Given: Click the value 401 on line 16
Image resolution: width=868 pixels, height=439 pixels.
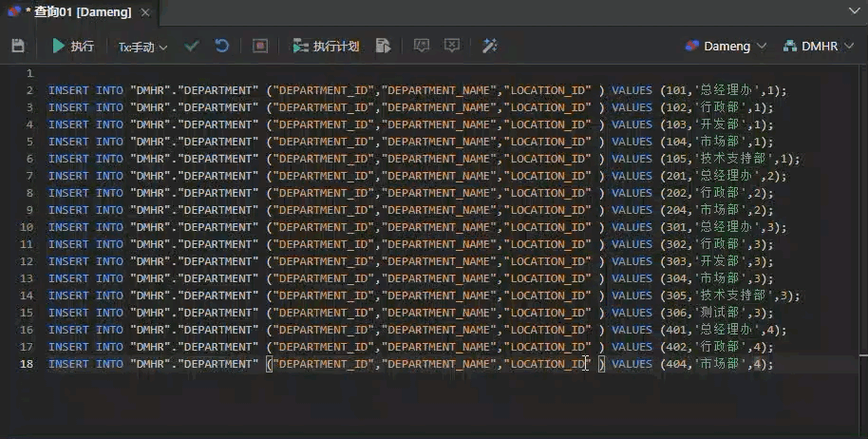Looking at the screenshot, I should pyautogui.click(x=676, y=330).
